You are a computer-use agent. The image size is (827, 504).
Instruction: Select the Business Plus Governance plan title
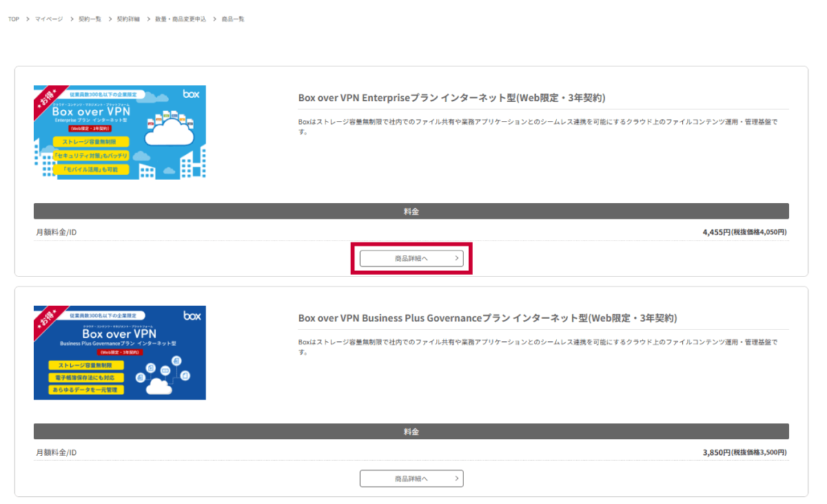tap(488, 318)
